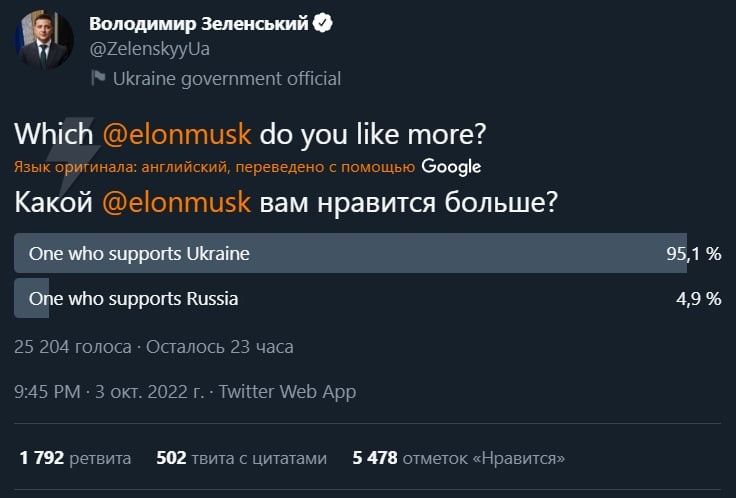Click the "25 204 голоса" vote count

click(73, 347)
